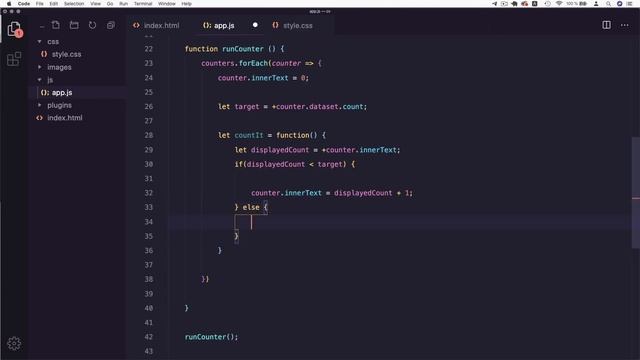Screen dimensions: 640x360
Task: Click 'counter.innerText = 0;' on line 24
Action: pyautogui.click(x=263, y=78)
